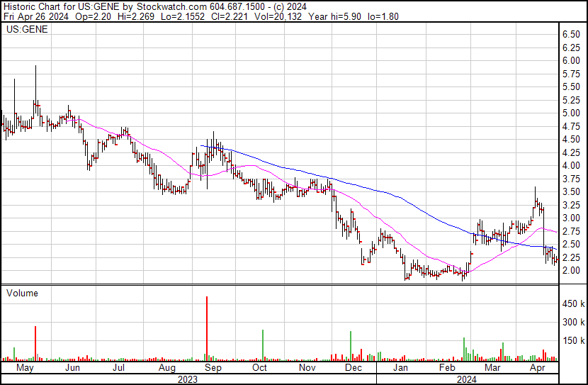The width and height of the screenshot is (588, 385).
Task: Click the Volume panel label
Action: 22,293
